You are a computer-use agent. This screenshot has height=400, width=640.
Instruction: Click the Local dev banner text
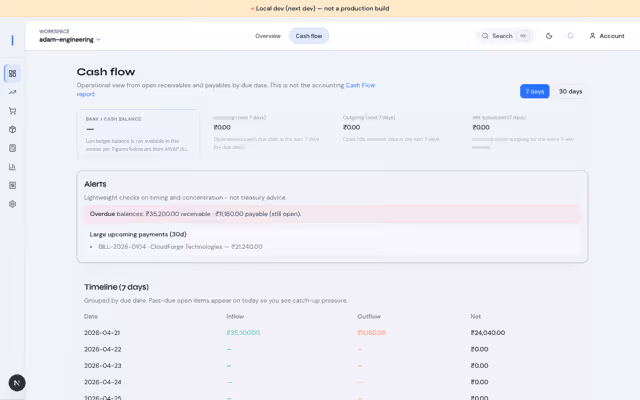322,8
